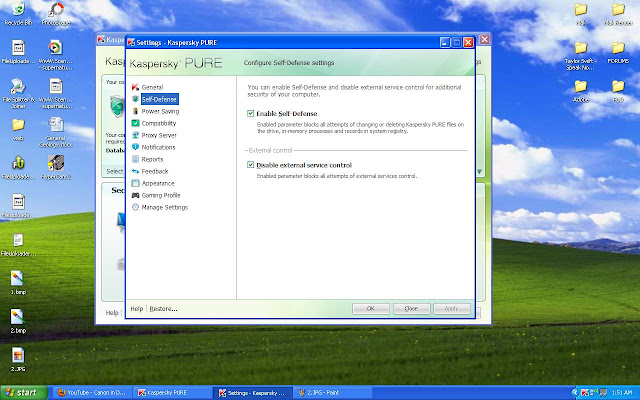Screen dimensions: 640x400
Task: Toggle Disable external service control checkbox
Action: pyautogui.click(x=251, y=165)
